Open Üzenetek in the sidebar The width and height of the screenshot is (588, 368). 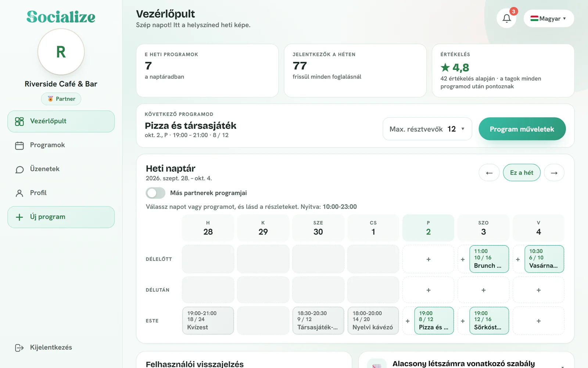coord(61,169)
